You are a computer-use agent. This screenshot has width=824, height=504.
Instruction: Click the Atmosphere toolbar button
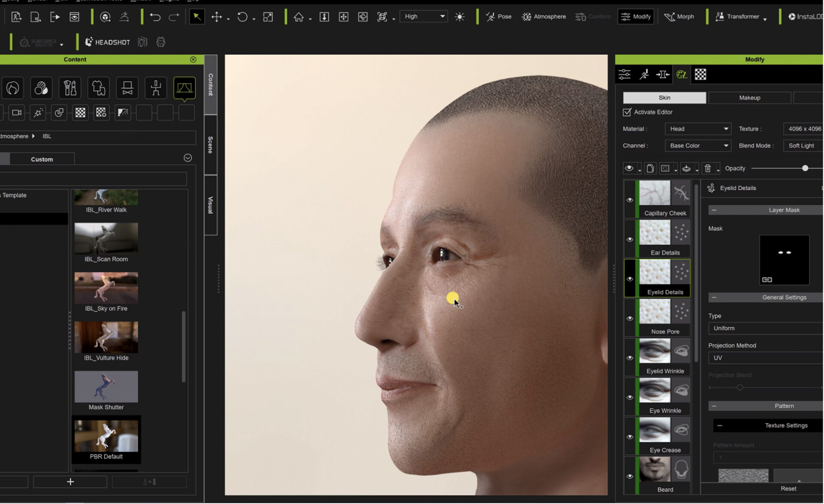coord(544,16)
